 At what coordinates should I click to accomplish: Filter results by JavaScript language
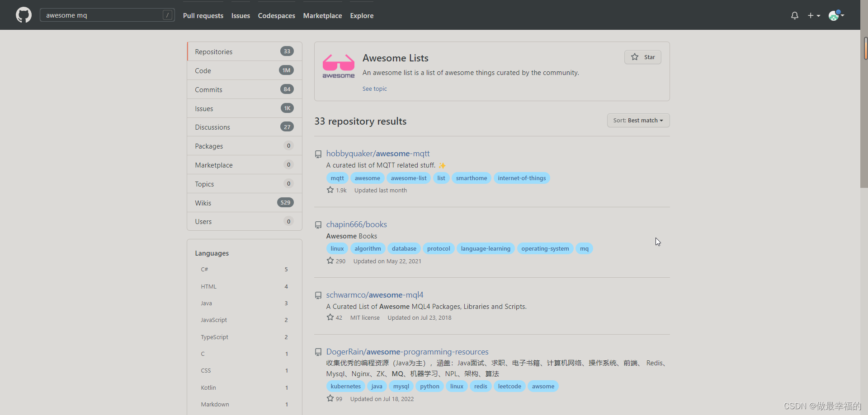pyautogui.click(x=245, y=320)
